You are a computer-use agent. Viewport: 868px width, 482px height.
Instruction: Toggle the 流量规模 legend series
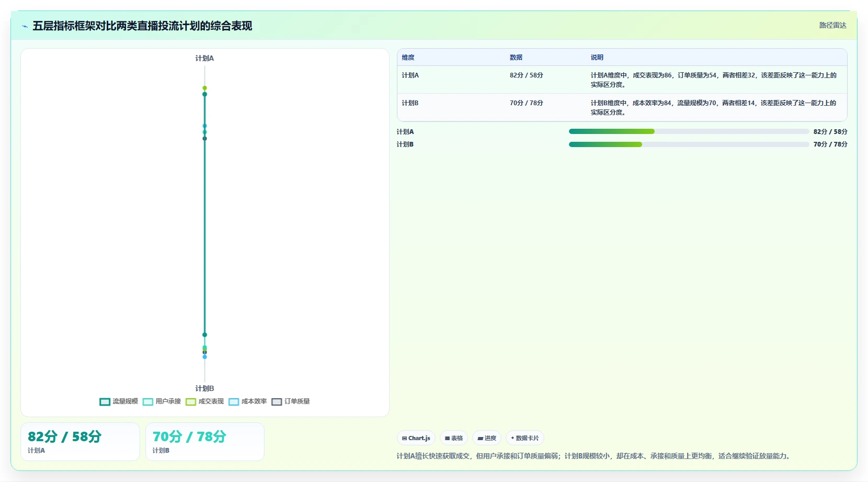119,401
